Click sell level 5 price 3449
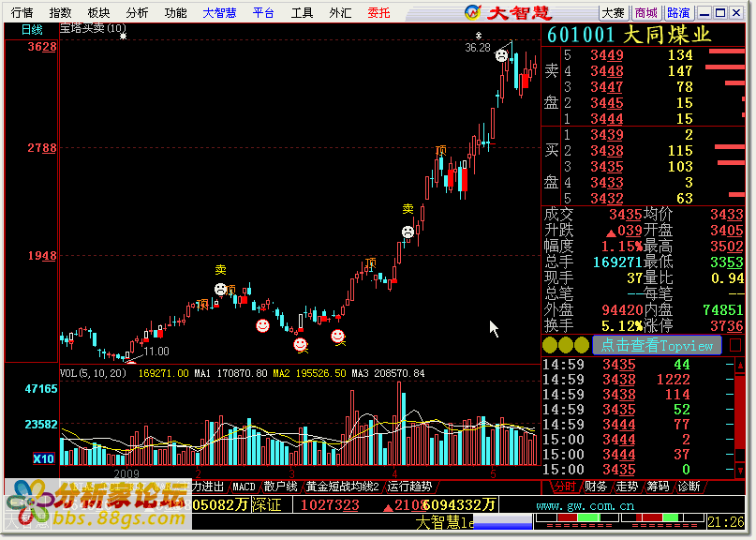Viewport: 756px width, 540px height. [606, 55]
